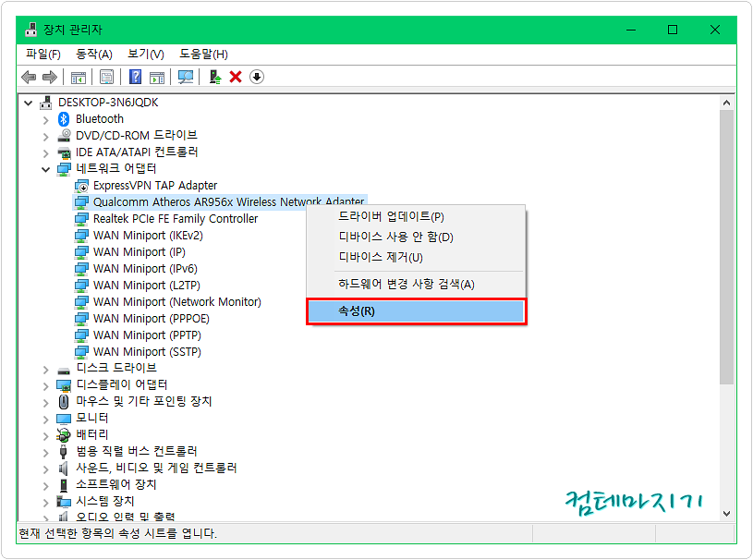Viewport: 753px width, 560px height.
Task: Click the ExpressVPN TAP Adapter device icon
Action: click(81, 186)
